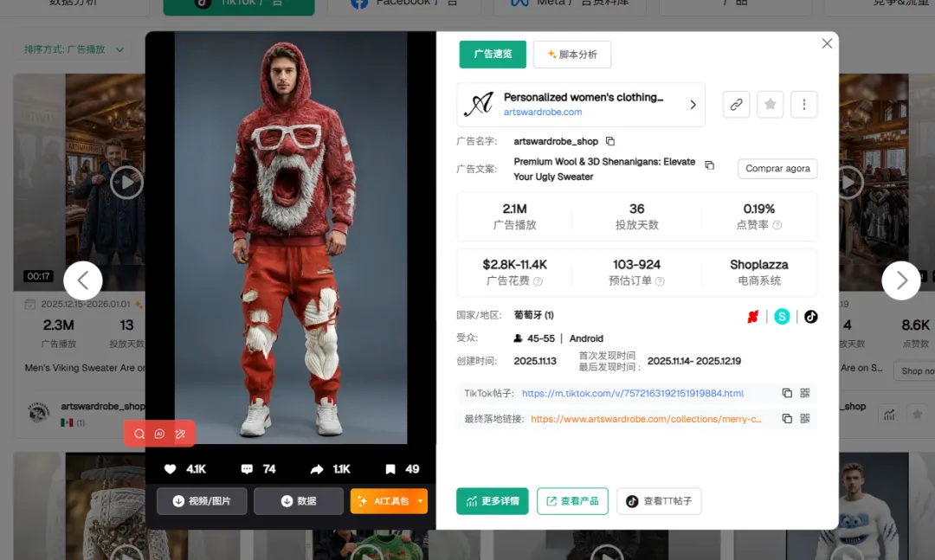Download via 视频/图片 button
This screenshot has height=560, width=935.
click(x=202, y=501)
